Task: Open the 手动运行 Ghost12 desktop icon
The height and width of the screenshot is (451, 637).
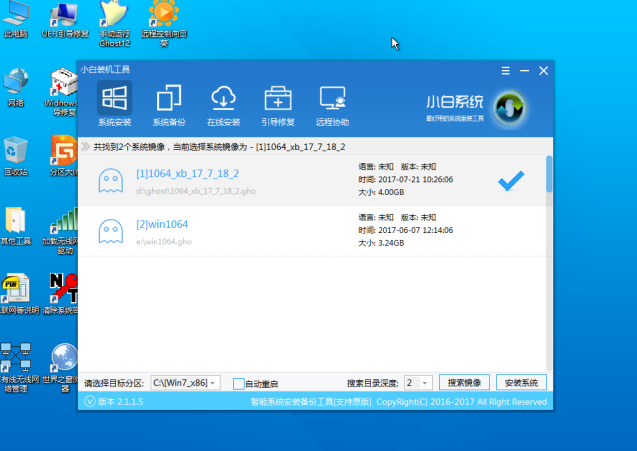Action: pyautogui.click(x=115, y=24)
